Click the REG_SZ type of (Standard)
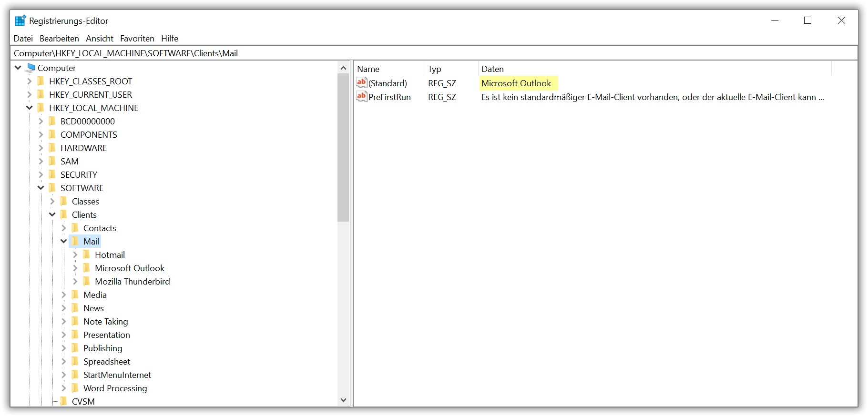Image resolution: width=868 pixels, height=417 pixels. [x=442, y=83]
